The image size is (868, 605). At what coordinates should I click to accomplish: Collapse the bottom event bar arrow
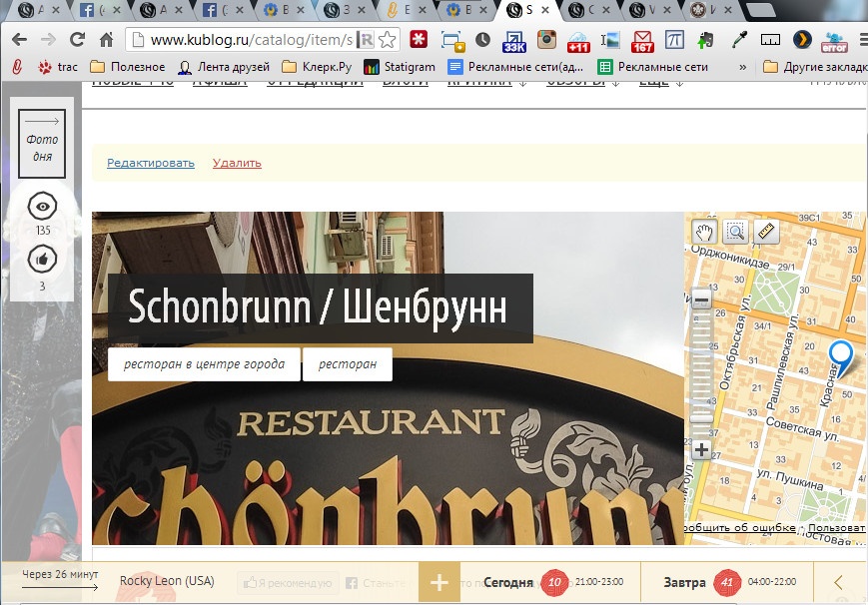pos(839,582)
